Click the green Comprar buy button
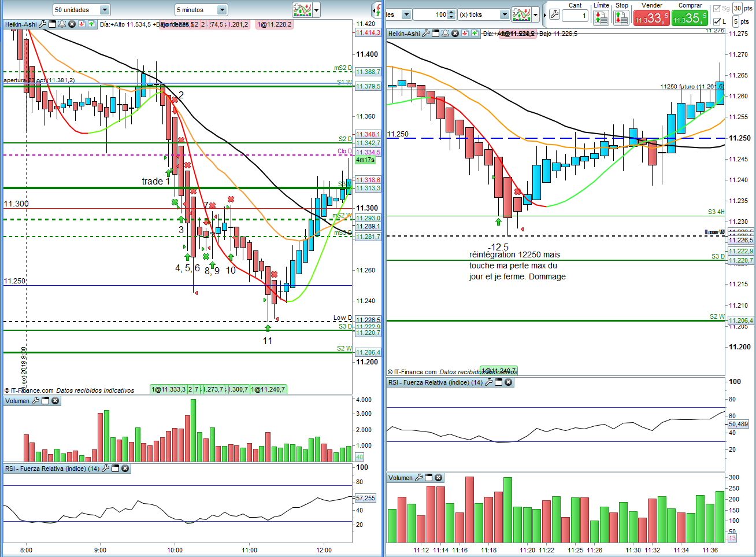Image resolution: width=756 pixels, height=557 pixels. tap(690, 18)
